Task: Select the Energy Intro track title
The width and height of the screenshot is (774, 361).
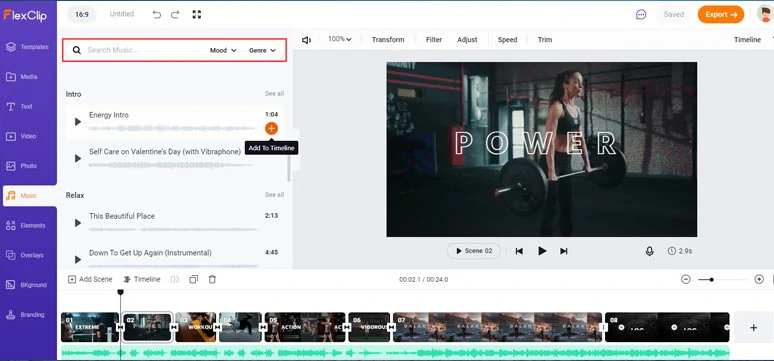Action: (x=109, y=115)
